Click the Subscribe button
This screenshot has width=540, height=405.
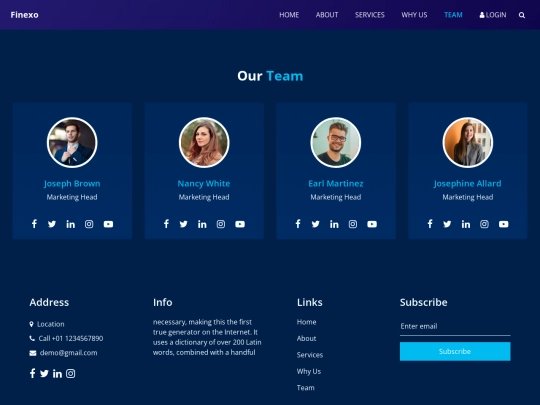pyautogui.click(x=455, y=351)
